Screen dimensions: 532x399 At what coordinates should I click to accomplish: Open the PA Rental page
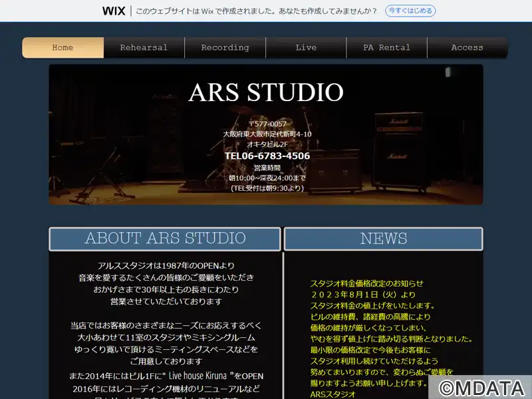[386, 48]
